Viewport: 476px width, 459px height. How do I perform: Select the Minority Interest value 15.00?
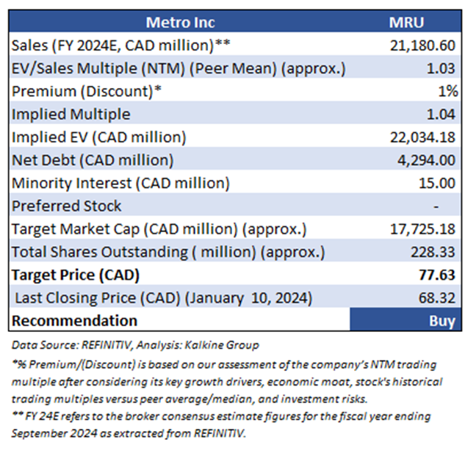point(437,184)
